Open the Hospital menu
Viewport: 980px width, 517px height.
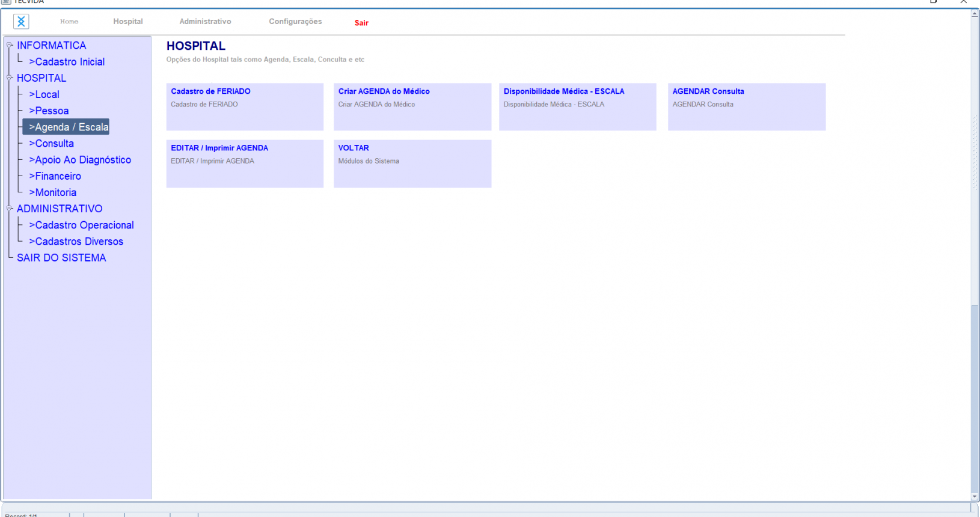(x=128, y=22)
